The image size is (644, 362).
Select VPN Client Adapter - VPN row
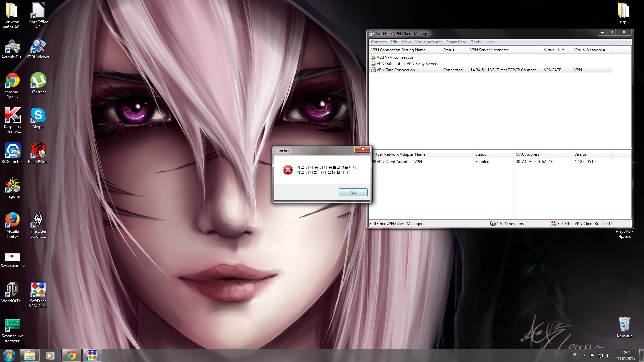click(399, 162)
